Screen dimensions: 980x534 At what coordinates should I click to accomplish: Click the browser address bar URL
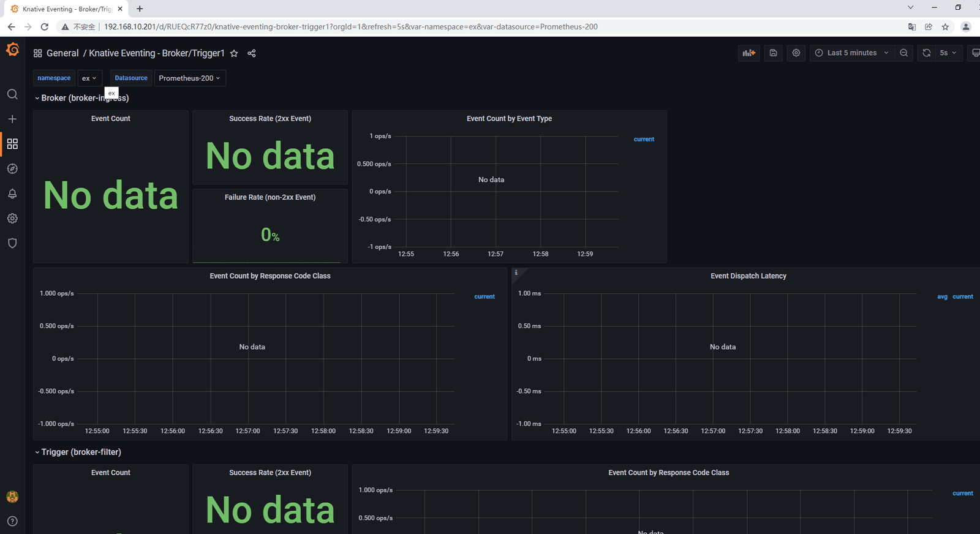tap(351, 27)
